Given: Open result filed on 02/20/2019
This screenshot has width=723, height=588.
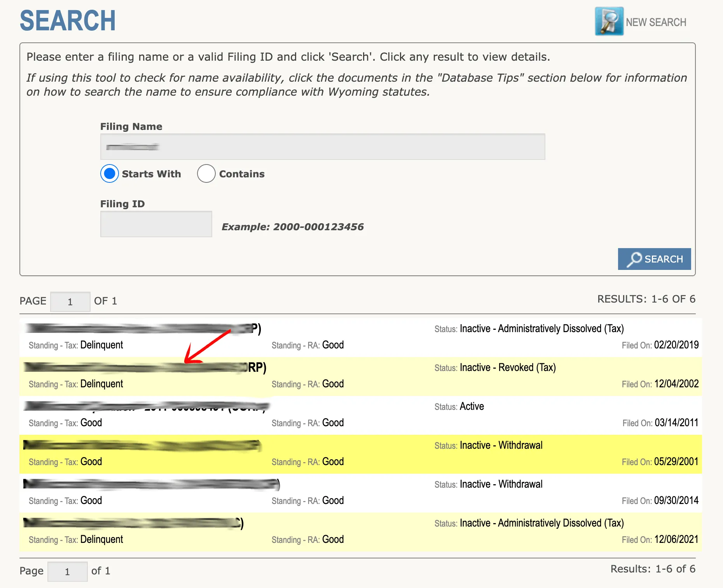Looking at the screenshot, I should (361, 338).
